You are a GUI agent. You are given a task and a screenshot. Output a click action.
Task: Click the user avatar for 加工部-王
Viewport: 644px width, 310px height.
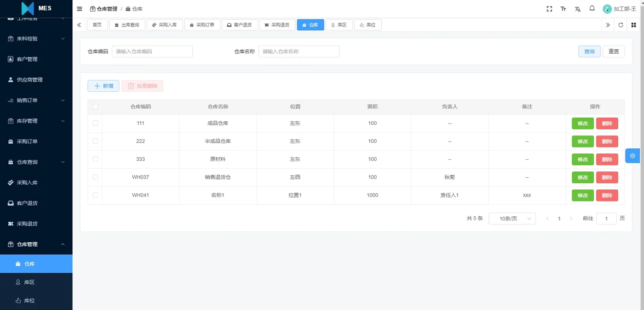(x=606, y=8)
